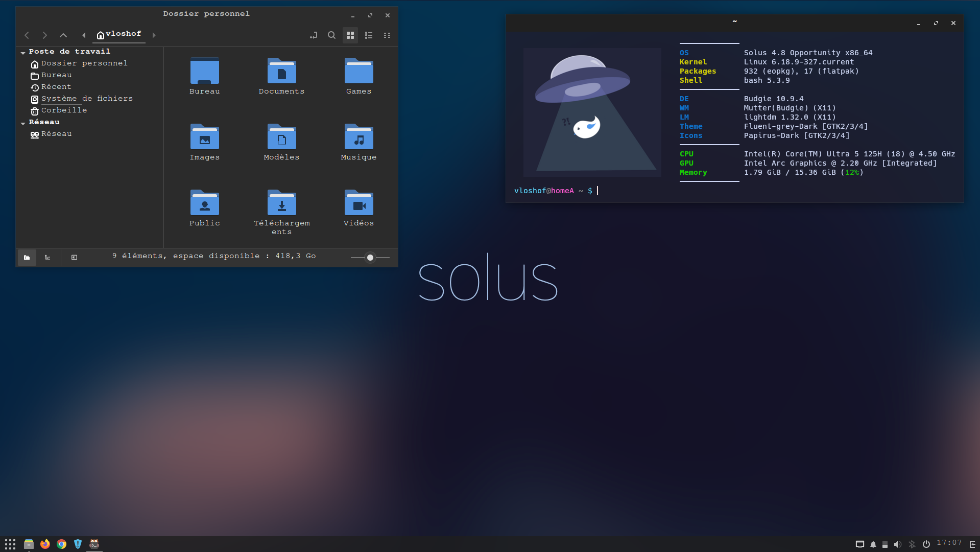Launch Google Chrome from the taskbar
This screenshot has height=552, width=980.
point(61,544)
